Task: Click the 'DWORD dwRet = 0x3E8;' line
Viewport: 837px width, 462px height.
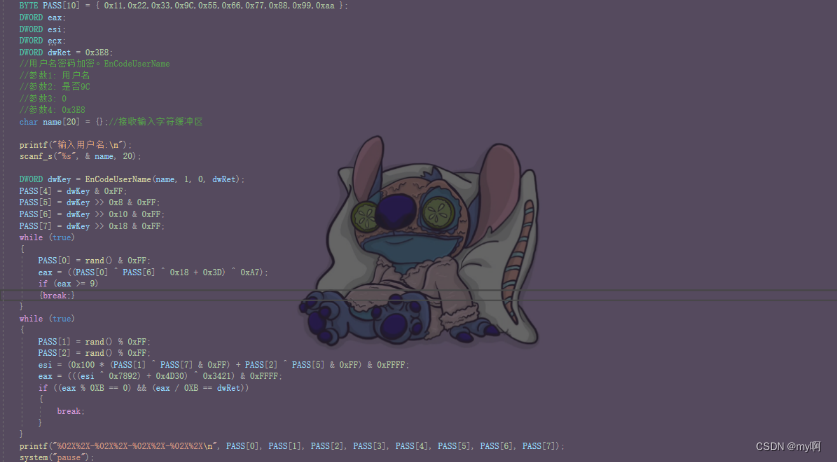Action: [66, 52]
